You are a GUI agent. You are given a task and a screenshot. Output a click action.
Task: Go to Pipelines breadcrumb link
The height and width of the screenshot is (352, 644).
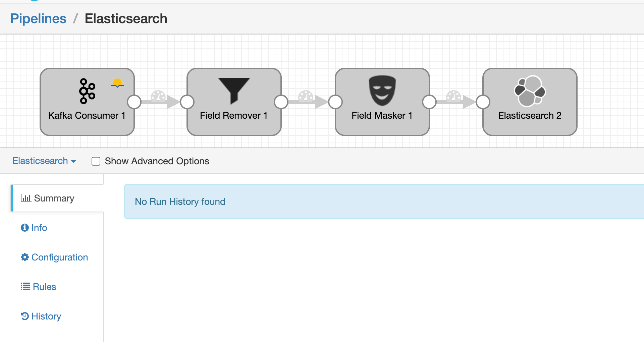[38, 19]
